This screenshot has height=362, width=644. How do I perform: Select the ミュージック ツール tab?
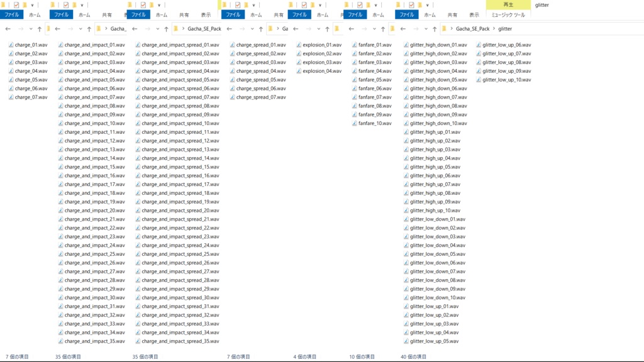click(x=508, y=15)
